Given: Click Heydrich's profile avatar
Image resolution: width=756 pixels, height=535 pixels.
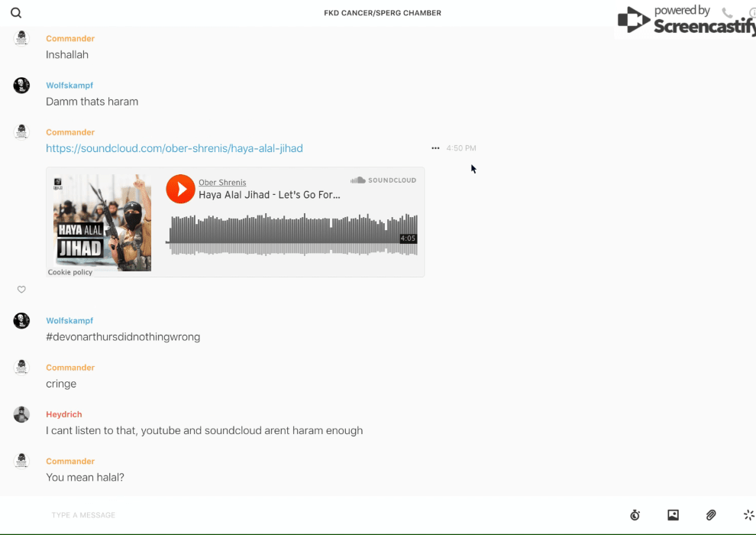Looking at the screenshot, I should click(21, 414).
